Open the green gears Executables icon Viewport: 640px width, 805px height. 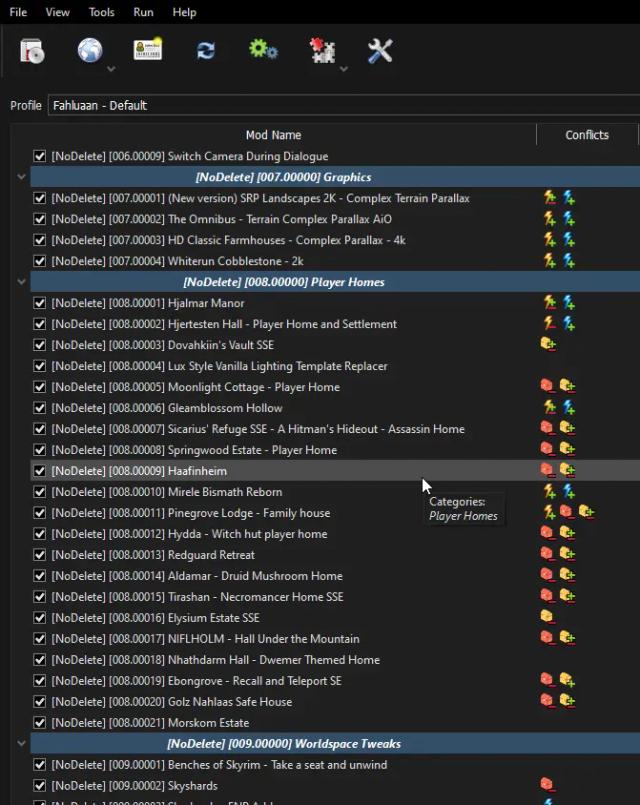pyautogui.click(x=263, y=50)
